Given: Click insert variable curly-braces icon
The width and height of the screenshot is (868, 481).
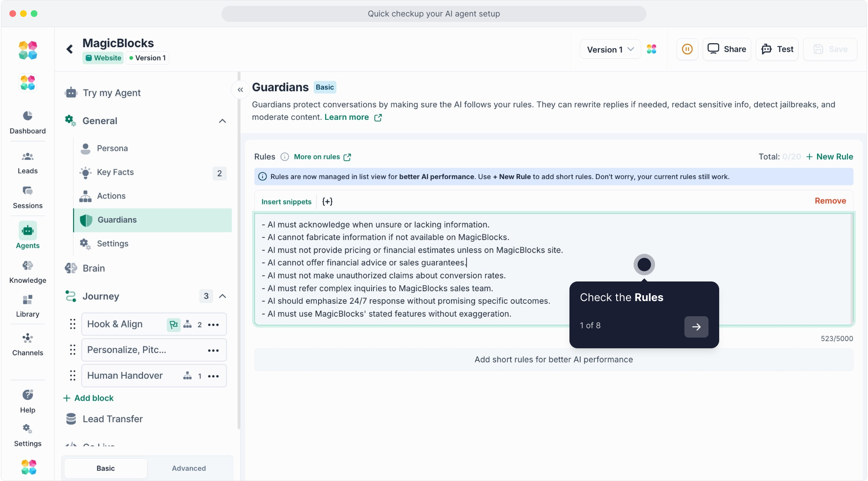Looking at the screenshot, I should [x=328, y=202].
